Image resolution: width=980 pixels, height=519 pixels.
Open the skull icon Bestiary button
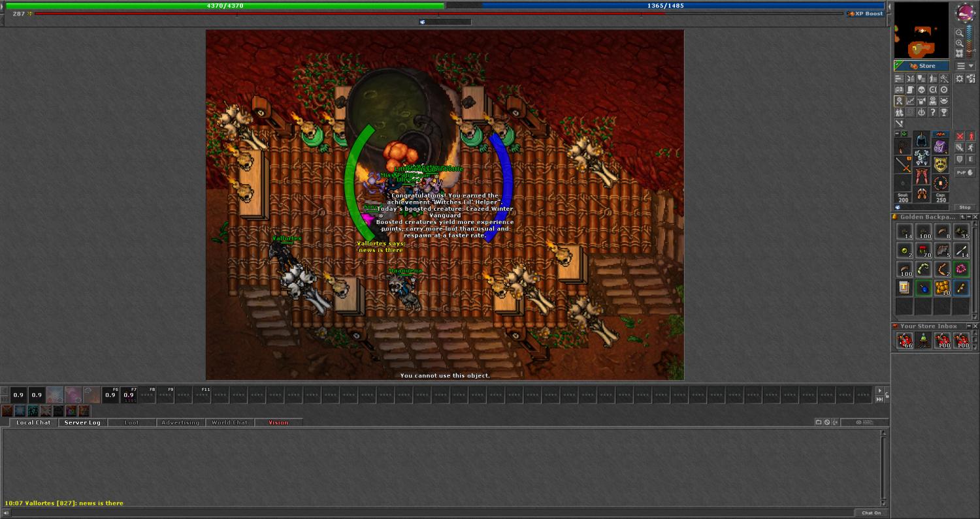[921, 89]
